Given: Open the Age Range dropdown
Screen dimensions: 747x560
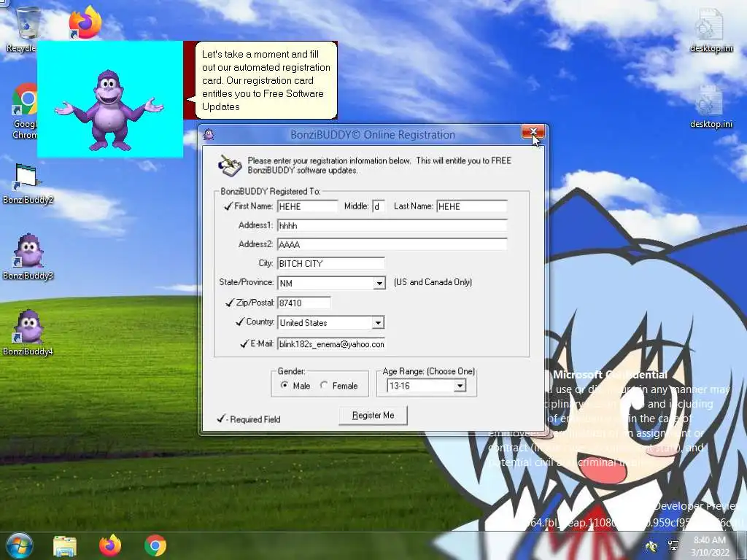Looking at the screenshot, I should pos(460,386).
